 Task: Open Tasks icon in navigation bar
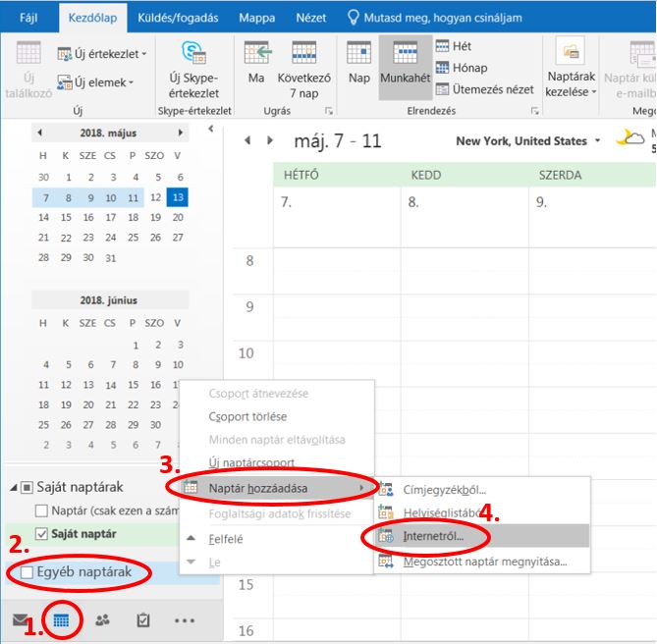coord(142,620)
